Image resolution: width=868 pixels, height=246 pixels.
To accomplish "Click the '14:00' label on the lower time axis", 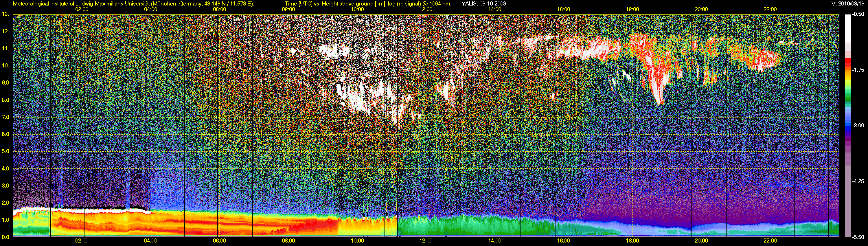I will (x=495, y=241).
